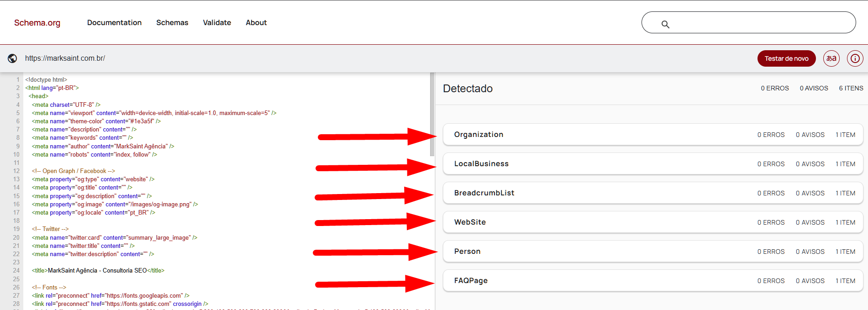The height and width of the screenshot is (310, 868).
Task: Open the language selector icon
Action: (x=831, y=58)
